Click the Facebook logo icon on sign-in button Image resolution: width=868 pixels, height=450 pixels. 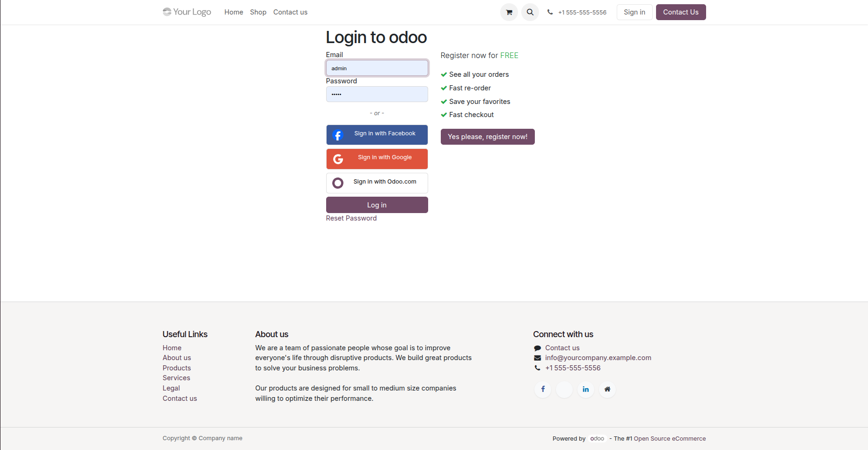point(338,135)
